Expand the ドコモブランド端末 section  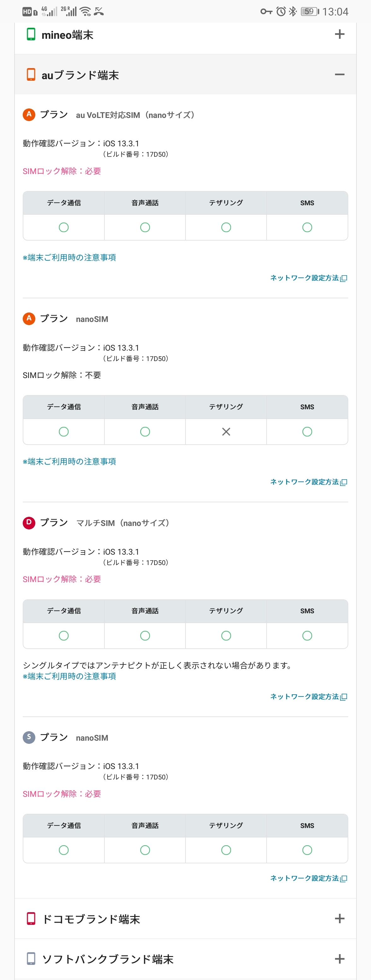click(339, 919)
